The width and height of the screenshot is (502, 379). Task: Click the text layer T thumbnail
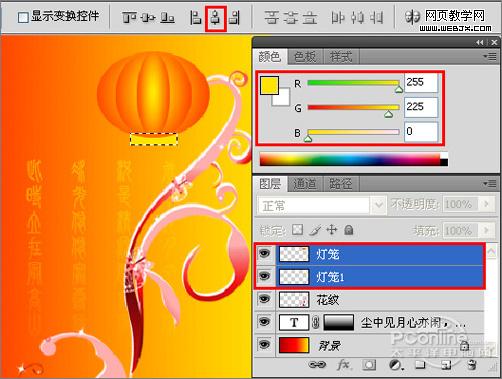click(x=294, y=323)
